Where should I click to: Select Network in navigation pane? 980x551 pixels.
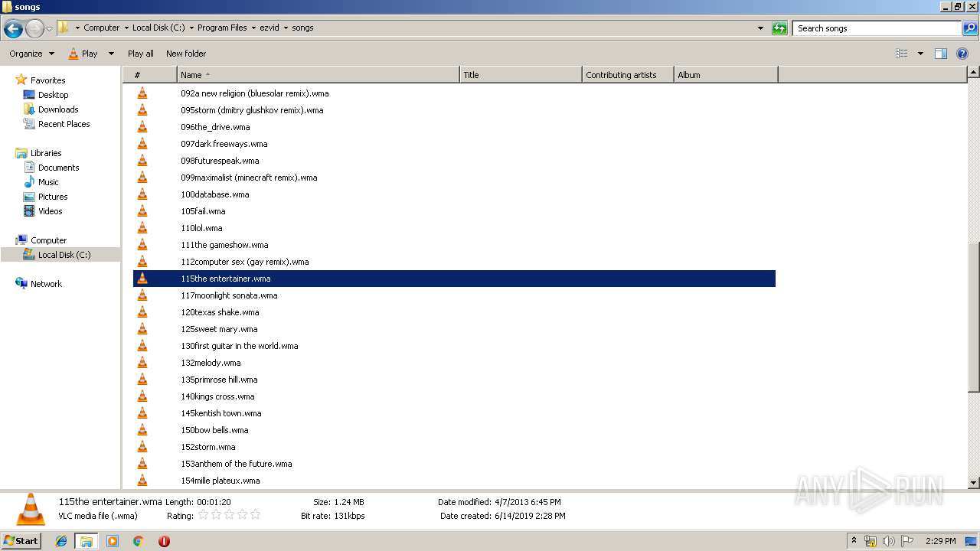click(46, 284)
